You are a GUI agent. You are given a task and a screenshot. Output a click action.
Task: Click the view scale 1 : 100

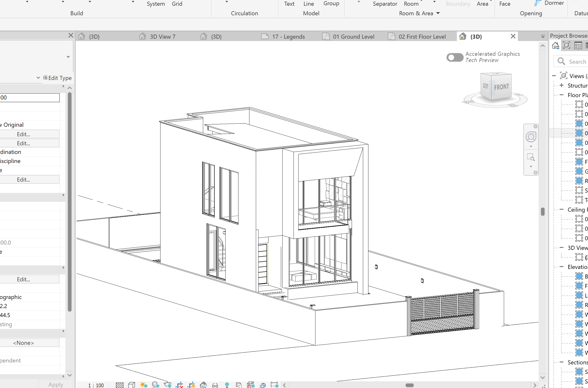pos(96,385)
